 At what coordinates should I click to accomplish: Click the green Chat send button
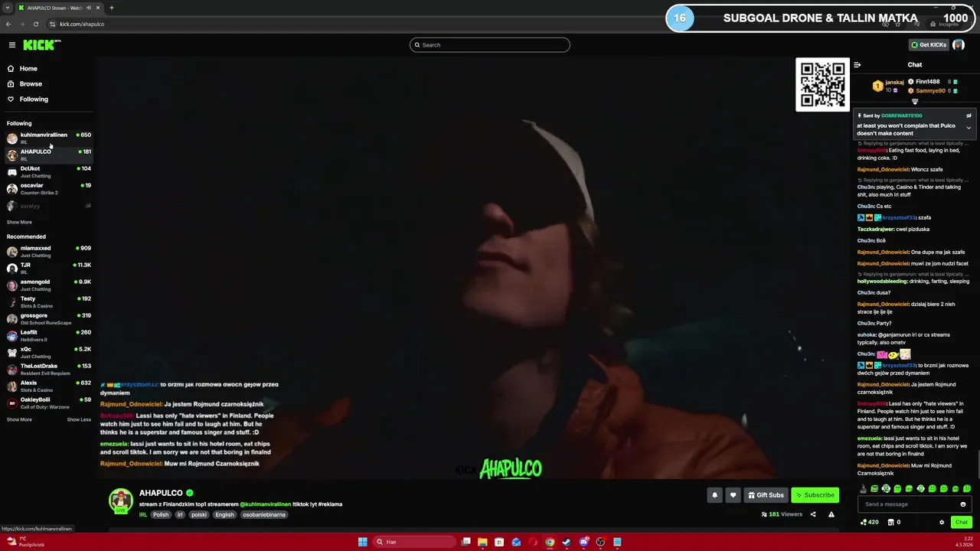click(x=962, y=523)
